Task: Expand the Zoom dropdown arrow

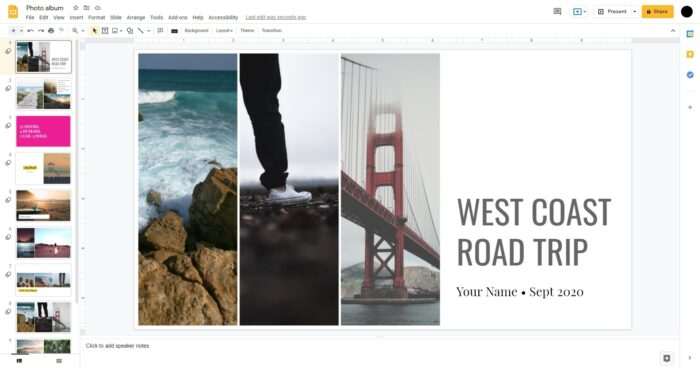Action: pyautogui.click(x=83, y=31)
